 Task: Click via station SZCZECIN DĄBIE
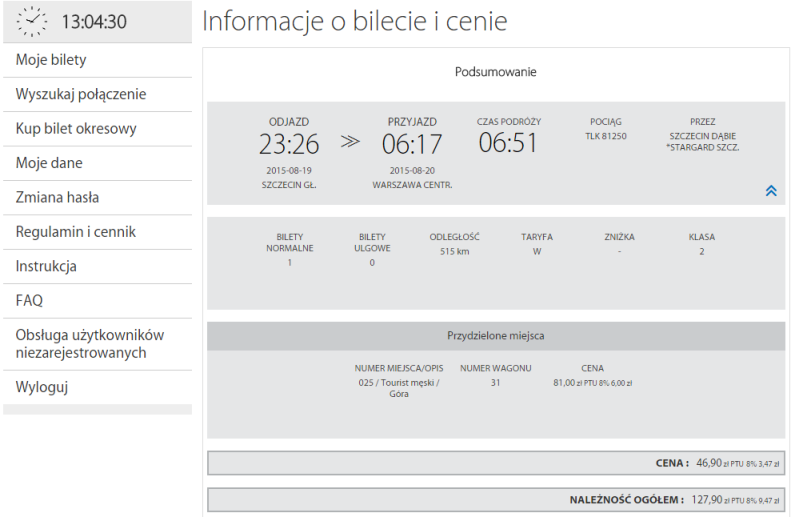703,136
